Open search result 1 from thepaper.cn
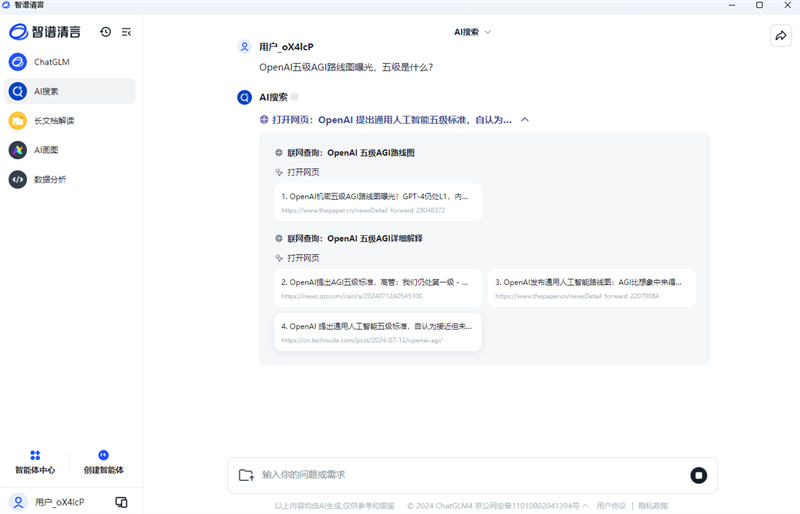800x514 pixels. point(377,202)
